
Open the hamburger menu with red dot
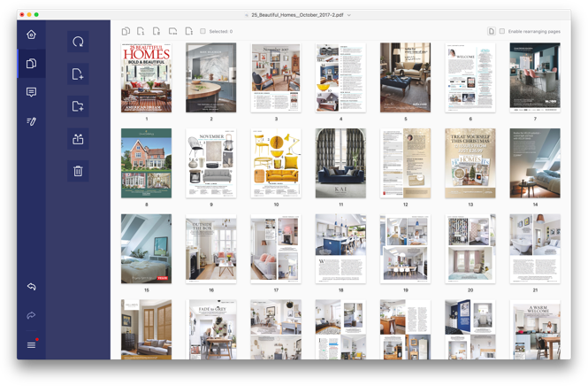32,344
